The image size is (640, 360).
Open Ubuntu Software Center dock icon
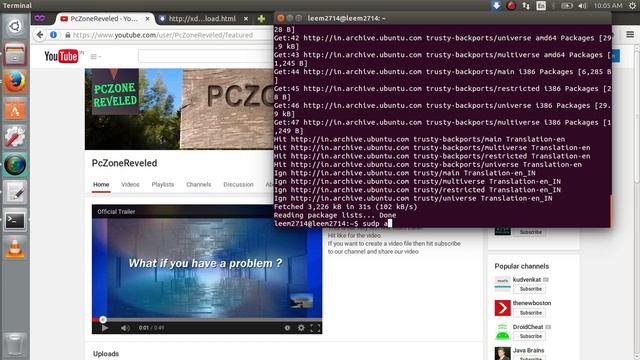(15, 109)
